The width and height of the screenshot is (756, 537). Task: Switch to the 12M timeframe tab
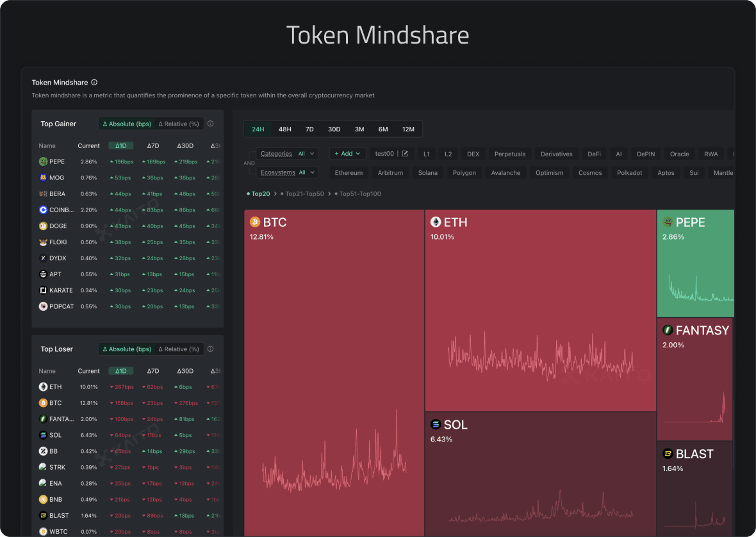tap(408, 129)
